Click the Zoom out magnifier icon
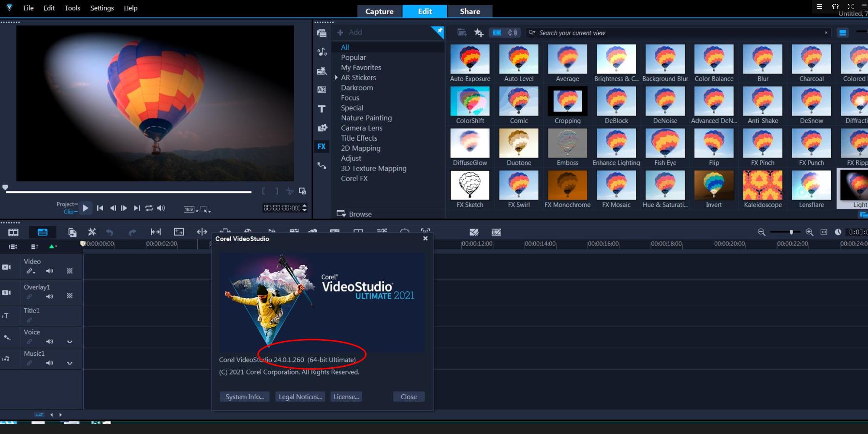The image size is (868, 434). 761,232
